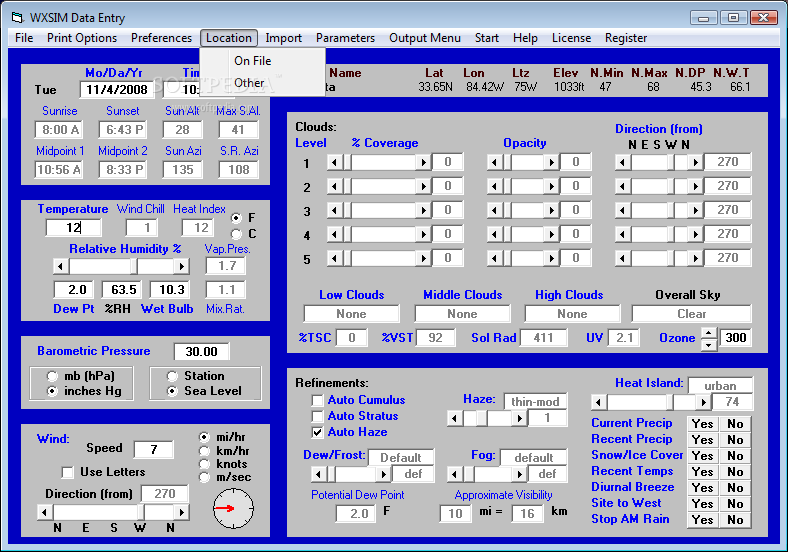Select Fahrenheit temperature unit
Image resolution: width=788 pixels, height=552 pixels.
click(x=236, y=218)
